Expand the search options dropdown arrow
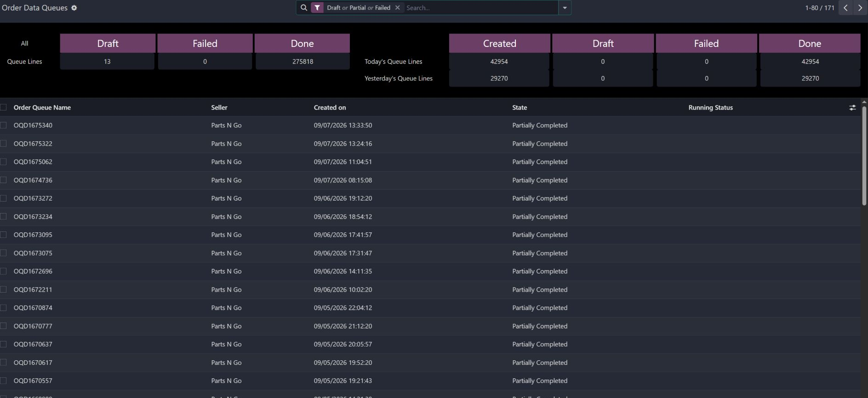 click(565, 8)
